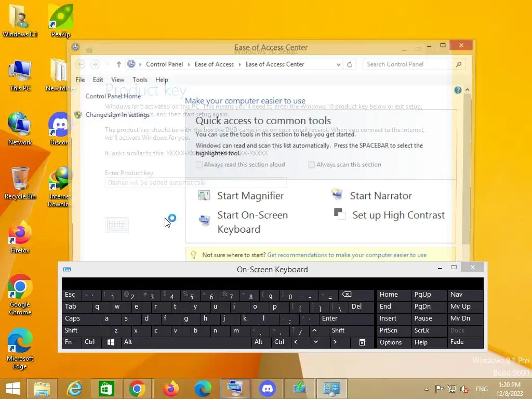Open the Windows Store taskbar icon
This screenshot has width=532, height=399.
(x=106, y=389)
